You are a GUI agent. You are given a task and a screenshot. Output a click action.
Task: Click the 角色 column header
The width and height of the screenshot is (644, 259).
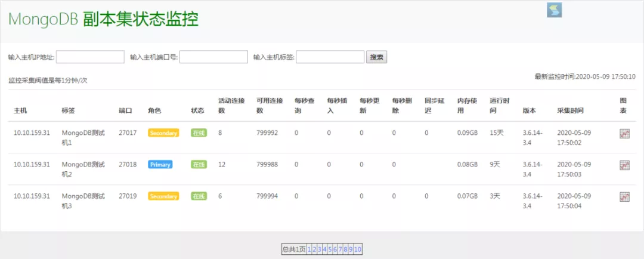coord(154,111)
